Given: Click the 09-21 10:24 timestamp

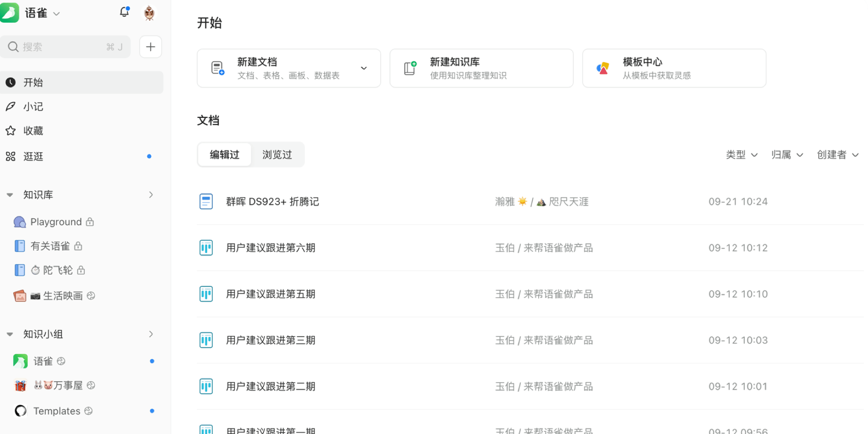Looking at the screenshot, I should (738, 201).
